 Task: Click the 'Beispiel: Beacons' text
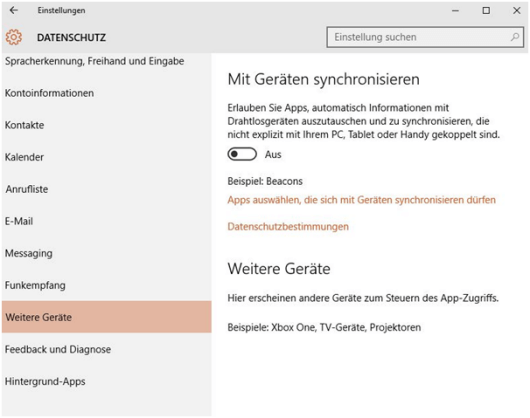[x=265, y=181]
